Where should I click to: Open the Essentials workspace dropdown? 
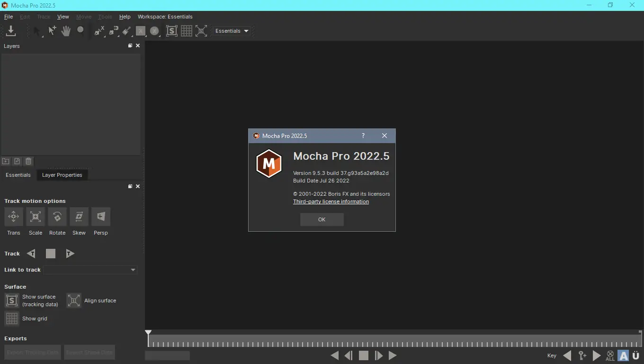(232, 31)
